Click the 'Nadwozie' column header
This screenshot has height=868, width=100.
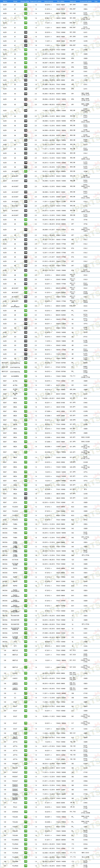[x=73, y=1]
